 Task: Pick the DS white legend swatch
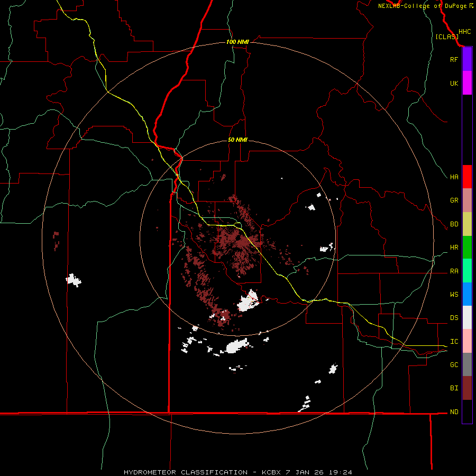[467, 317]
